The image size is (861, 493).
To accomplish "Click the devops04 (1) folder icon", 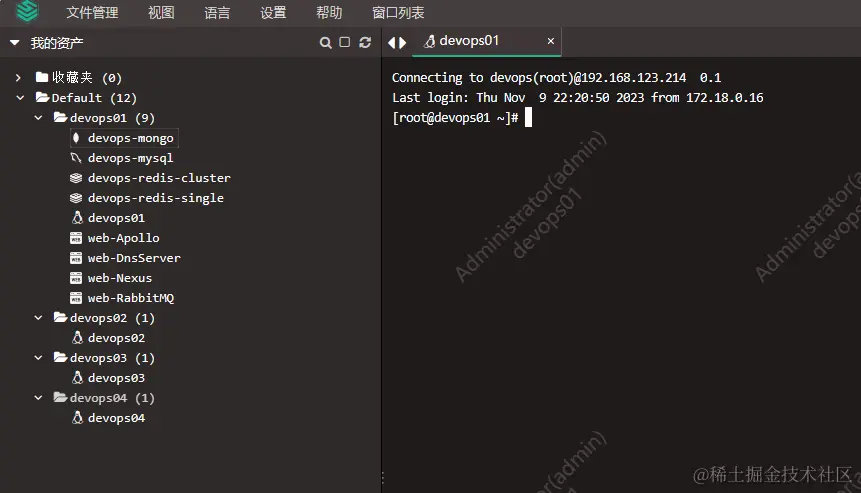I will pos(60,397).
